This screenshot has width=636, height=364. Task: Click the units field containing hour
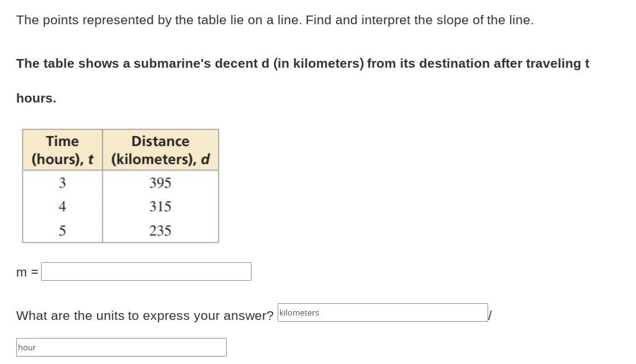click(121, 347)
